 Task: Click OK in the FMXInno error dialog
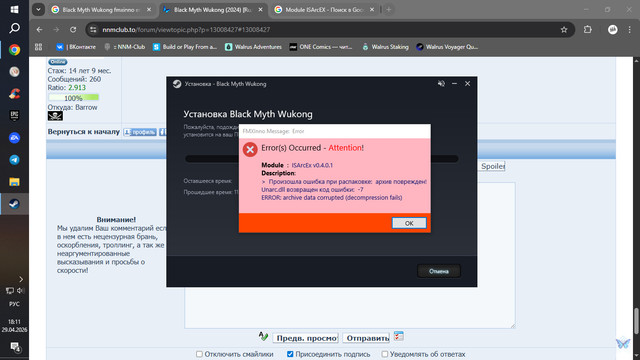[409, 223]
